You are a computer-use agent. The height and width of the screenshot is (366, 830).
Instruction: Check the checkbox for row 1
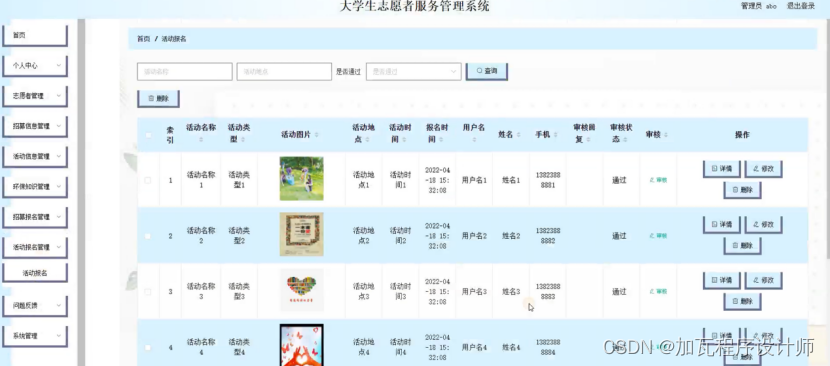click(148, 180)
